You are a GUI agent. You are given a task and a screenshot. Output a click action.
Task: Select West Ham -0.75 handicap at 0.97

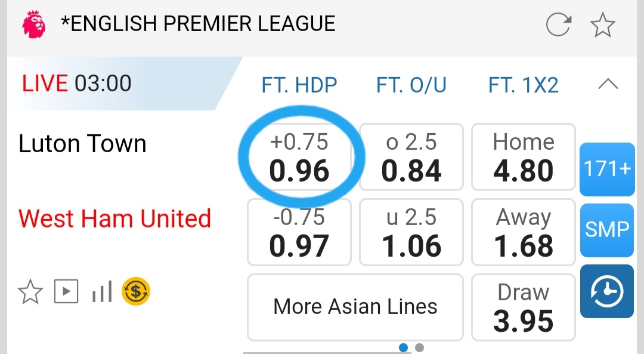299,232
